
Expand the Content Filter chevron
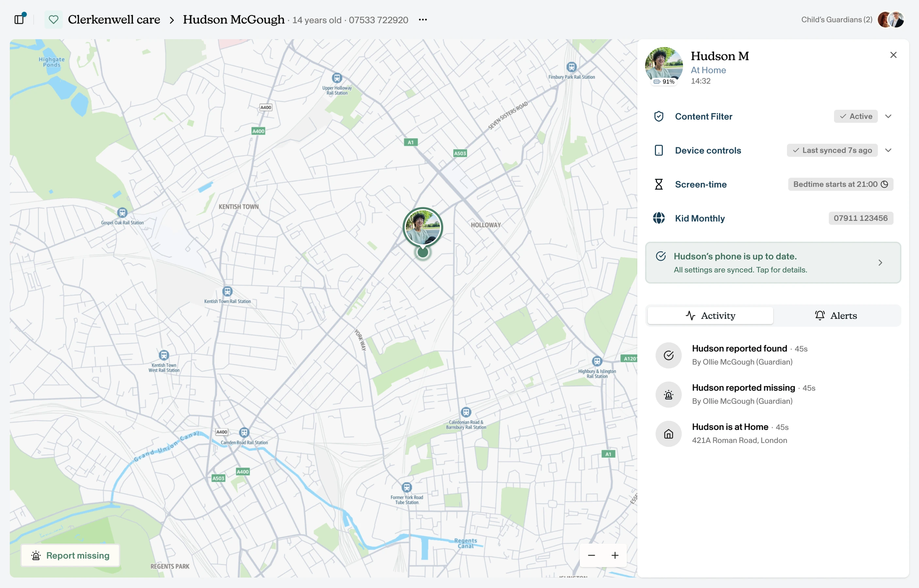pyautogui.click(x=888, y=116)
